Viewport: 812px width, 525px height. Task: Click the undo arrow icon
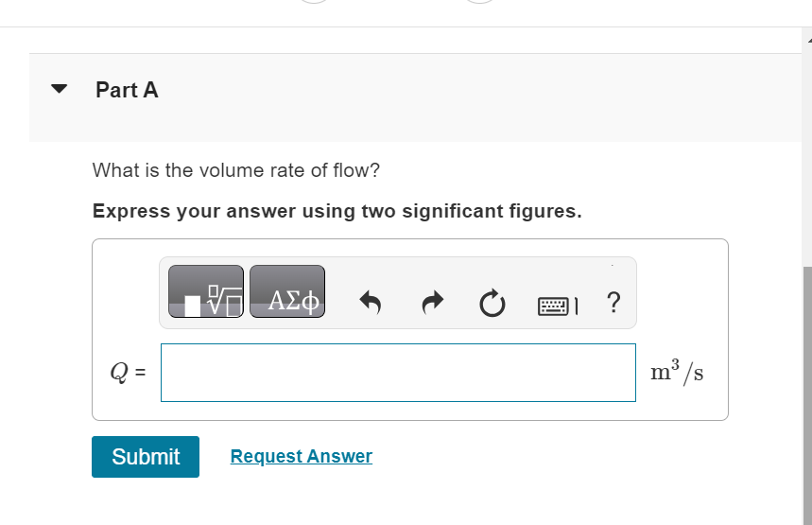coord(371,304)
